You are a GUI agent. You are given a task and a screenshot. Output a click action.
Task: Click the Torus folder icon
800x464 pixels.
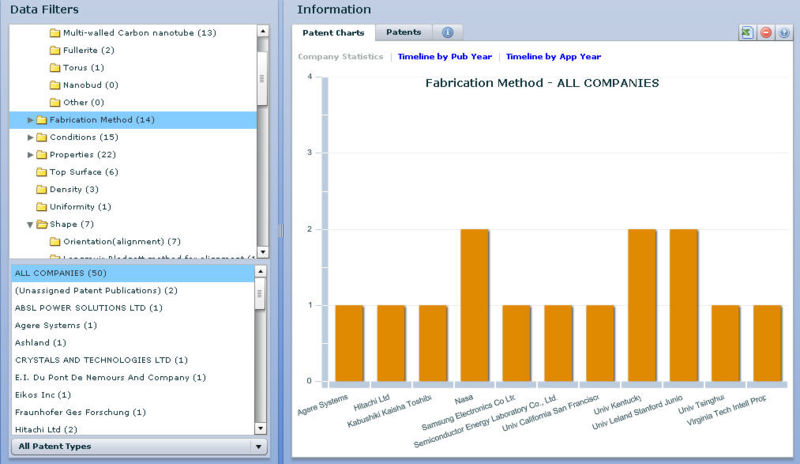(x=55, y=67)
